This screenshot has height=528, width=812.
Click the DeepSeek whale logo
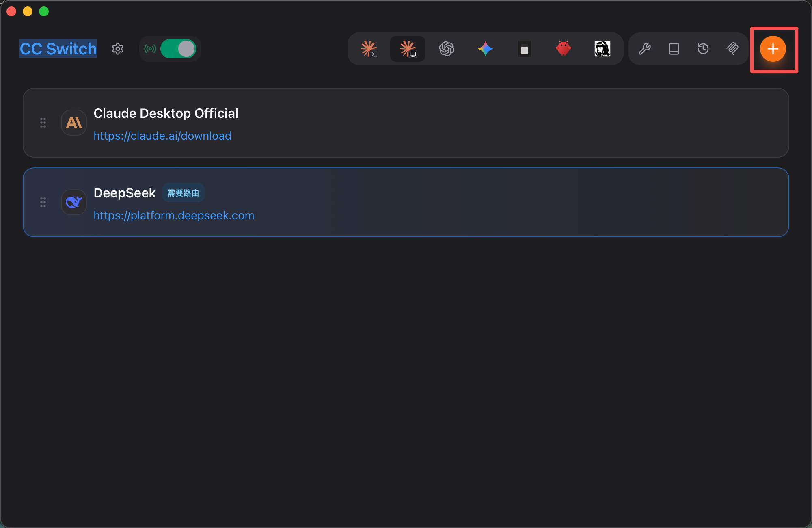coord(74,202)
